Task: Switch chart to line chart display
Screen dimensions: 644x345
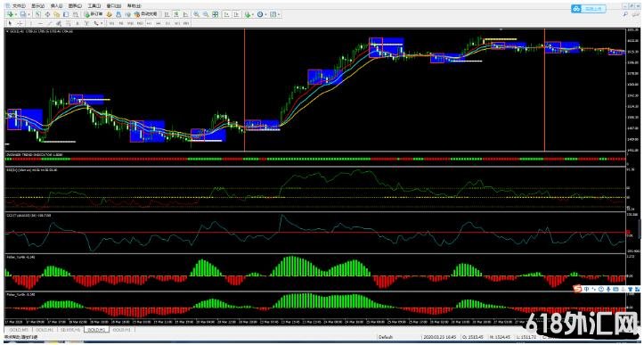Action: (185, 14)
